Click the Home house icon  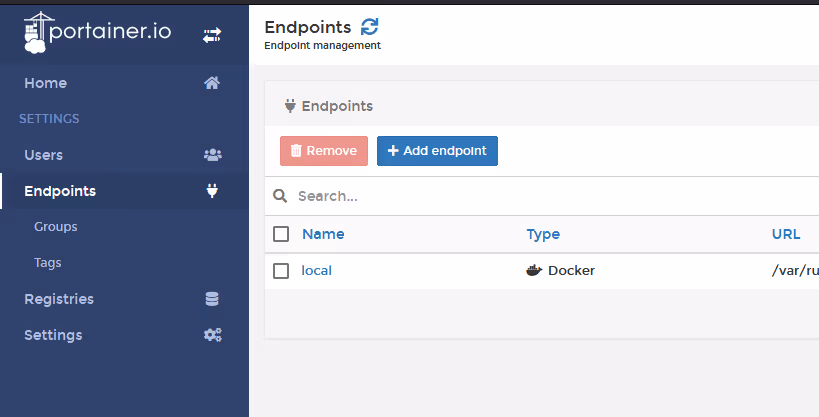pyautogui.click(x=212, y=83)
